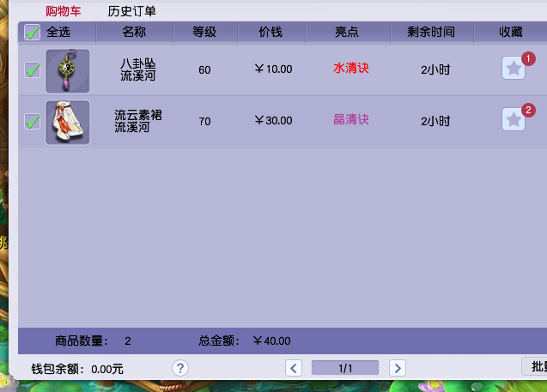Switch to the 历史订单 tab
The height and width of the screenshot is (392, 547).
point(131,11)
